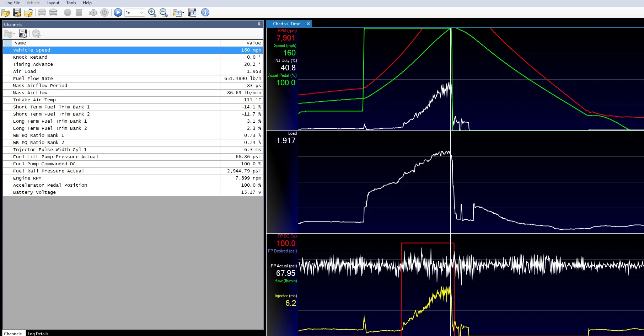
Task: Click the INJ Duty (%) chart legend label
Action: point(285,60)
